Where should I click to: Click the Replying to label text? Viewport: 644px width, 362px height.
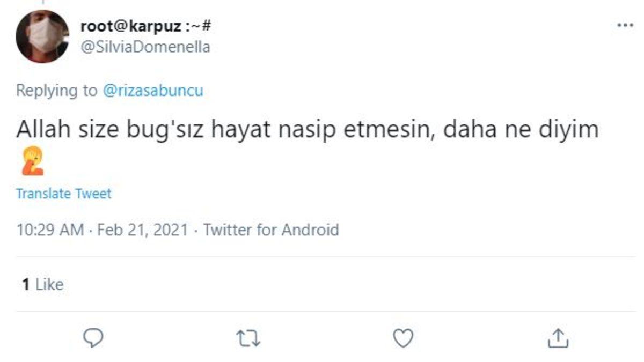click(56, 90)
